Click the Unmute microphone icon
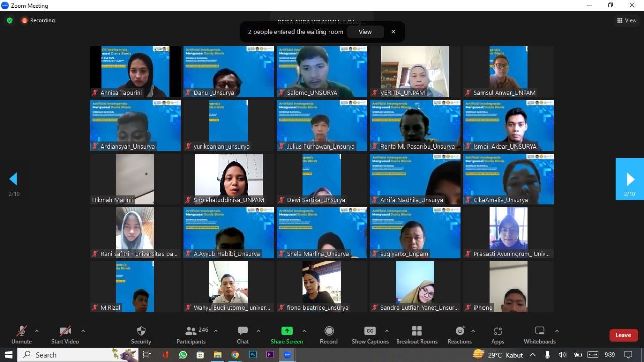 click(x=21, y=331)
